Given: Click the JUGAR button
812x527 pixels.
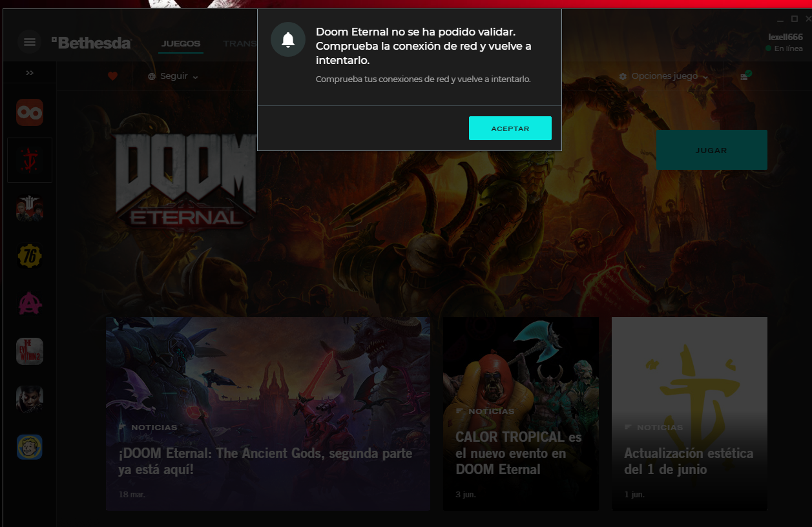Looking at the screenshot, I should click(711, 150).
